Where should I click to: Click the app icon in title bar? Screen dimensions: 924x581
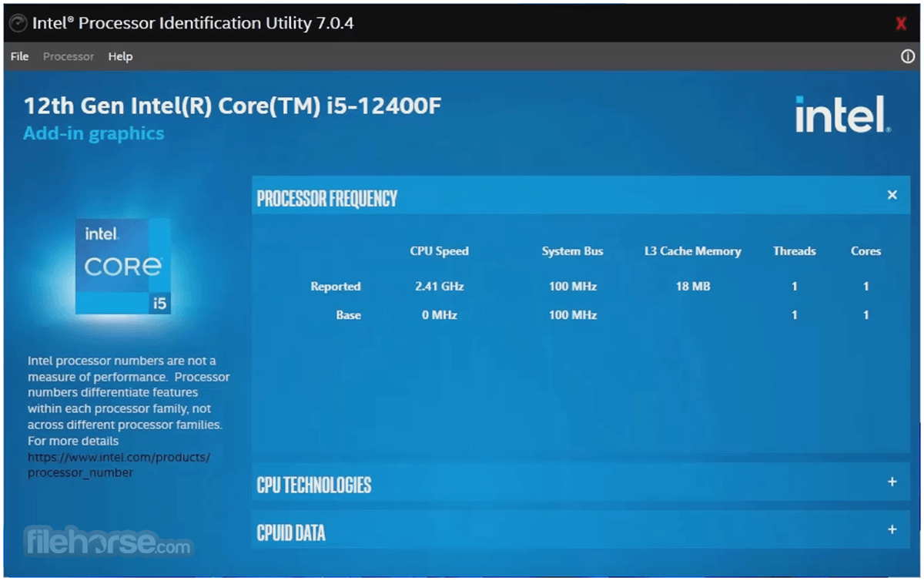coord(18,23)
